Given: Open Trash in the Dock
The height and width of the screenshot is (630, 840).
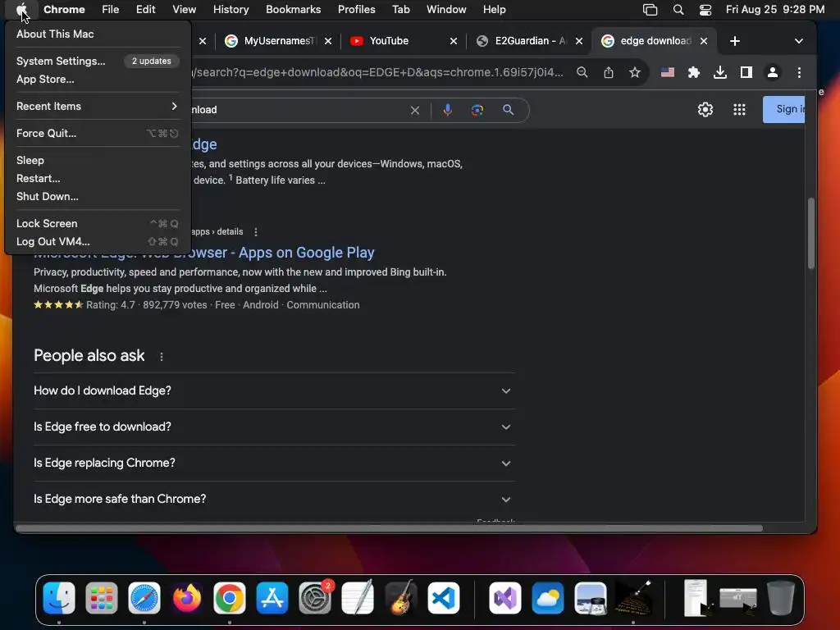Looking at the screenshot, I should click(x=781, y=598).
